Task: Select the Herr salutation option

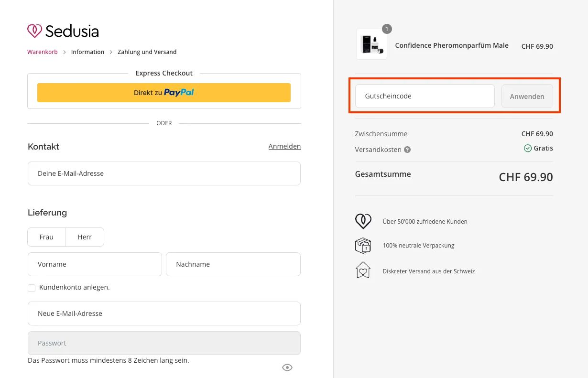Action: 85,237
